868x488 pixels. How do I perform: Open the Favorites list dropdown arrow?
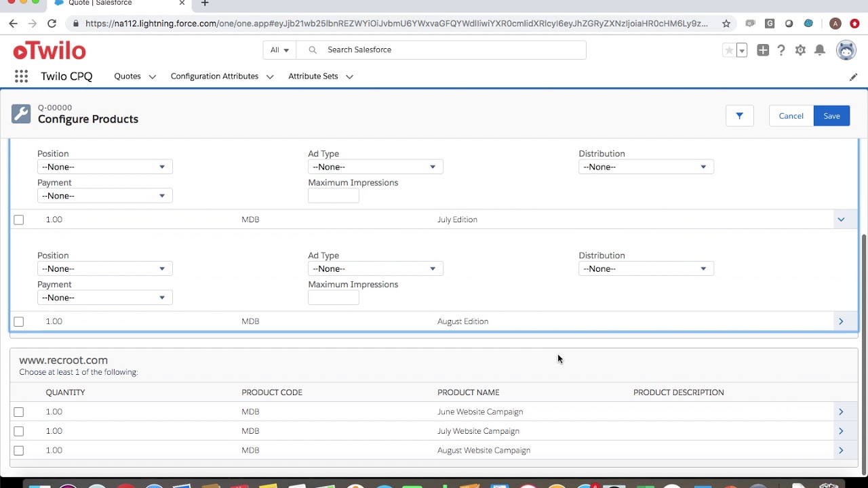pyautogui.click(x=742, y=50)
